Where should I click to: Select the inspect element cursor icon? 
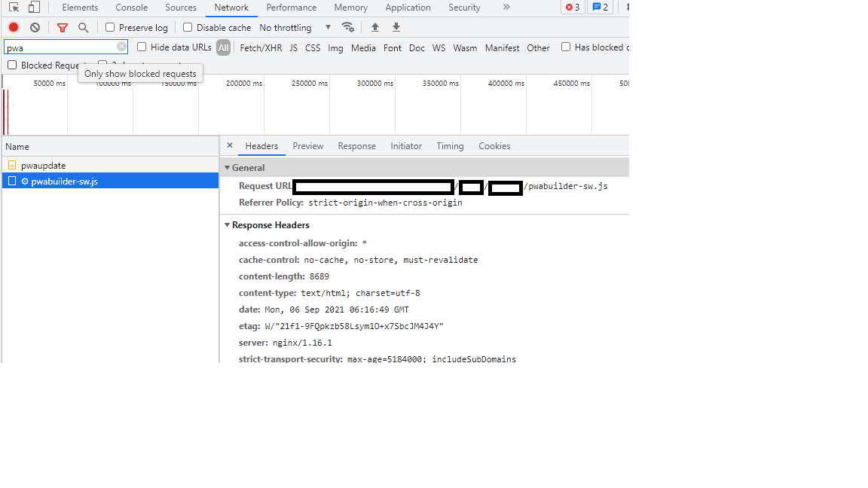13,7
